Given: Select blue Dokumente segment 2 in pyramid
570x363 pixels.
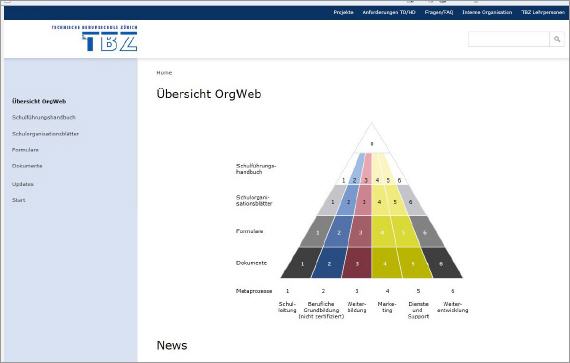Looking at the screenshot, I should 329,263.
